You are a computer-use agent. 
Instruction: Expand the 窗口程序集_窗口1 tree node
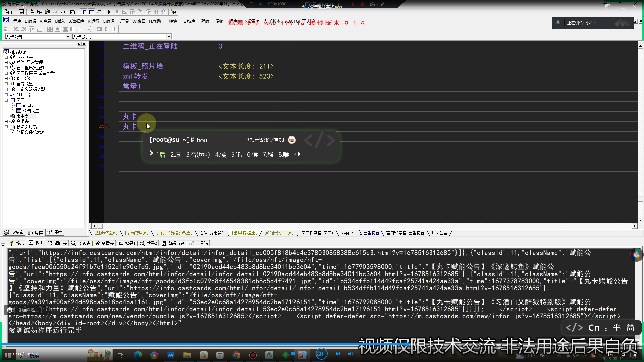click(6, 68)
